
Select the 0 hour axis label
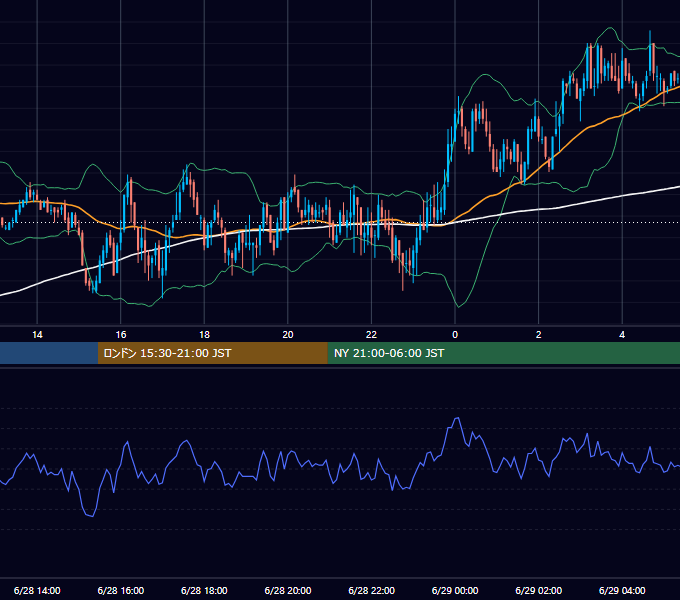455,335
